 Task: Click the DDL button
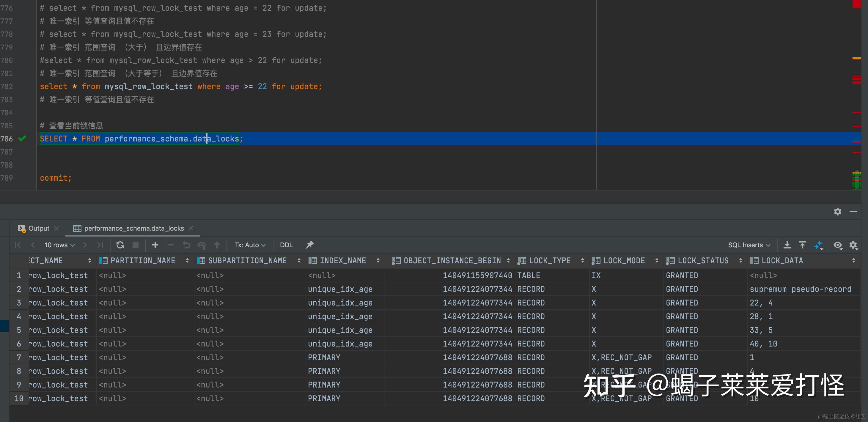click(286, 245)
